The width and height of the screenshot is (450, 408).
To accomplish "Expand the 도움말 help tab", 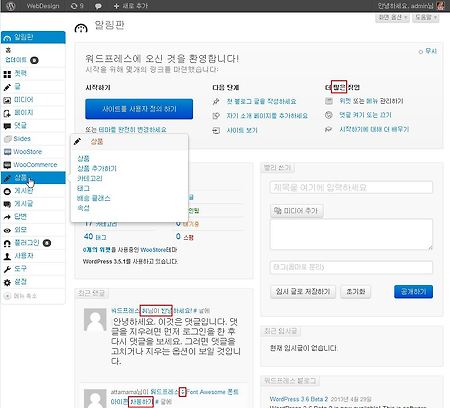I will point(425,17).
